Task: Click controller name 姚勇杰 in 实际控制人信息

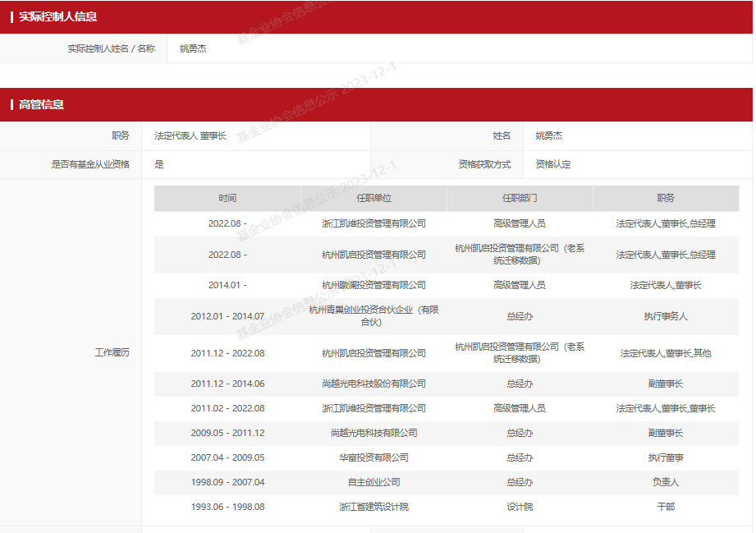Action: coord(193,48)
